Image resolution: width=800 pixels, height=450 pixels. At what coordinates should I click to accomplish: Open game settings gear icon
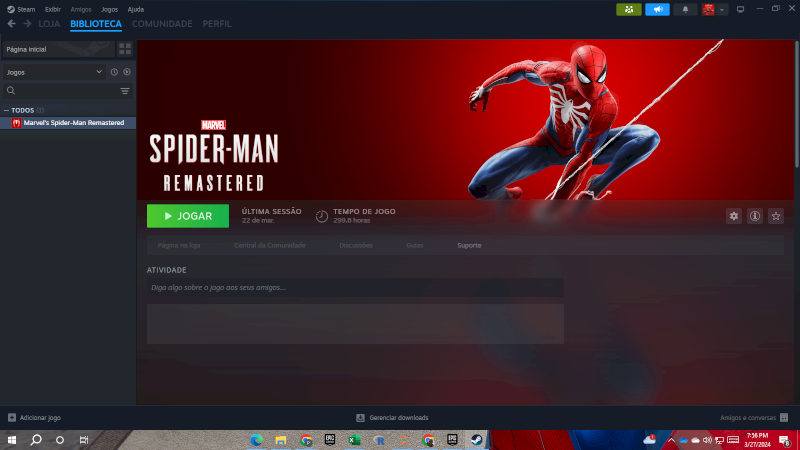734,216
